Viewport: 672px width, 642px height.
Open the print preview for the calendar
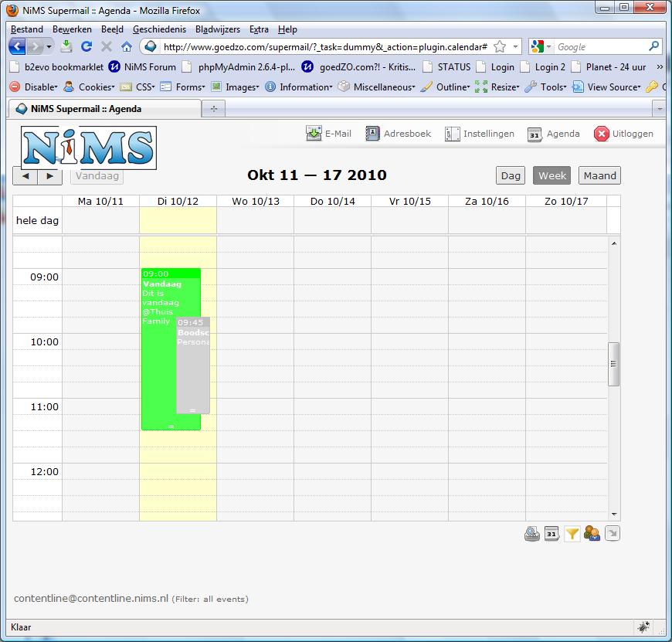[532, 533]
